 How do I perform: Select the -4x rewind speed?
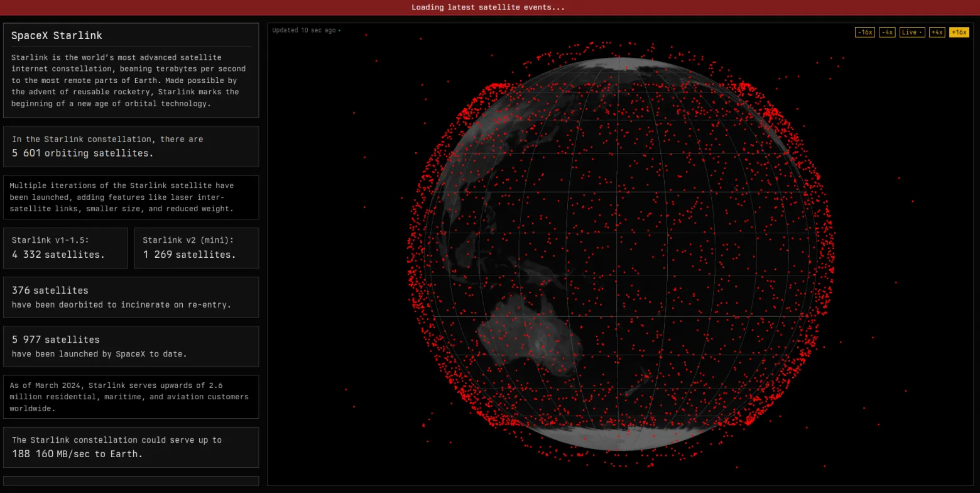pos(887,32)
